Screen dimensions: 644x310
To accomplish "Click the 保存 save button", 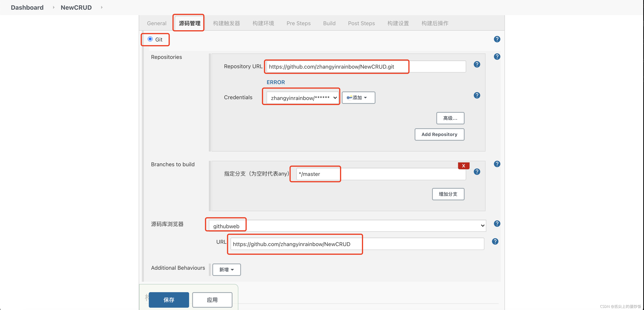I will pyautogui.click(x=169, y=300).
